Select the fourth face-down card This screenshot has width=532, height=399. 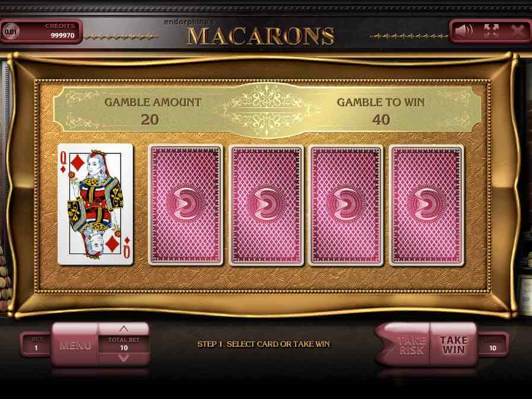(x=426, y=205)
